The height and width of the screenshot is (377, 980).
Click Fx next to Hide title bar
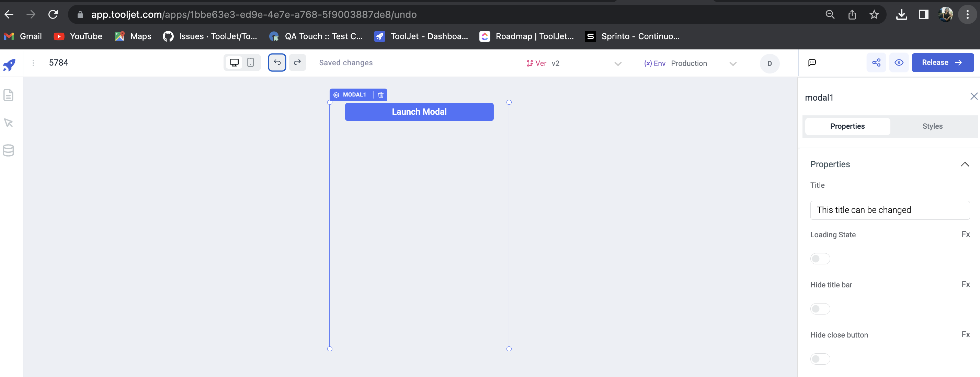(966, 285)
